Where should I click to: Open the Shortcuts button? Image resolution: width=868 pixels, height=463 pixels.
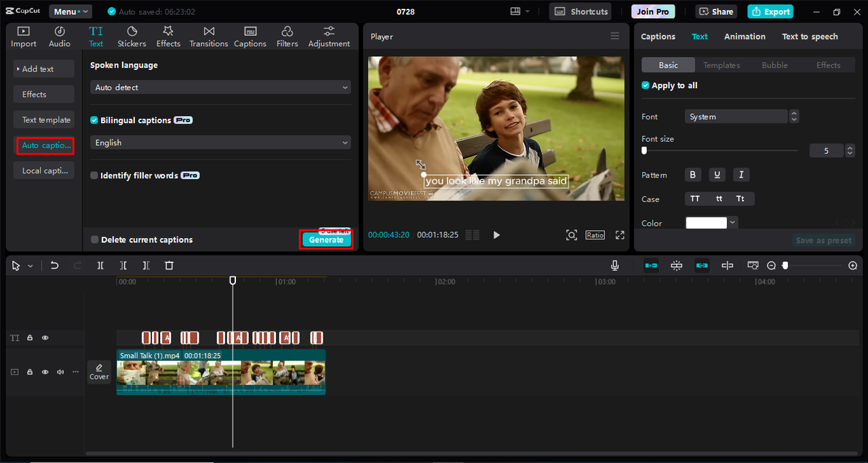tap(580, 12)
